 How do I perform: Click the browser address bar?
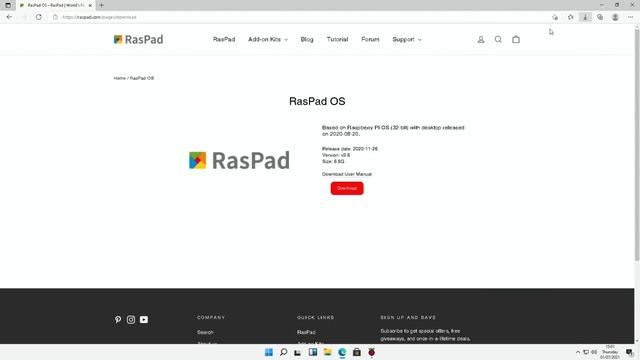coord(302,17)
